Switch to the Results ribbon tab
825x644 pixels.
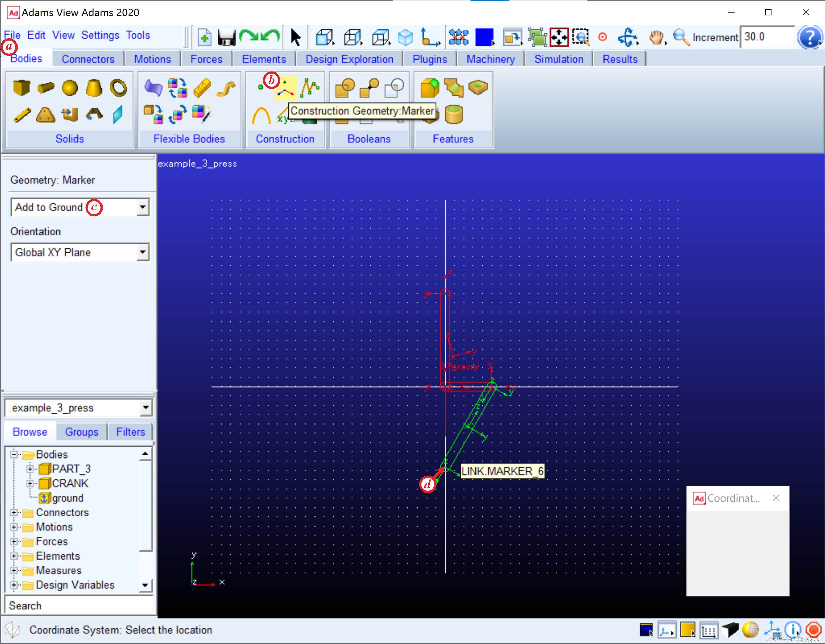coord(620,59)
